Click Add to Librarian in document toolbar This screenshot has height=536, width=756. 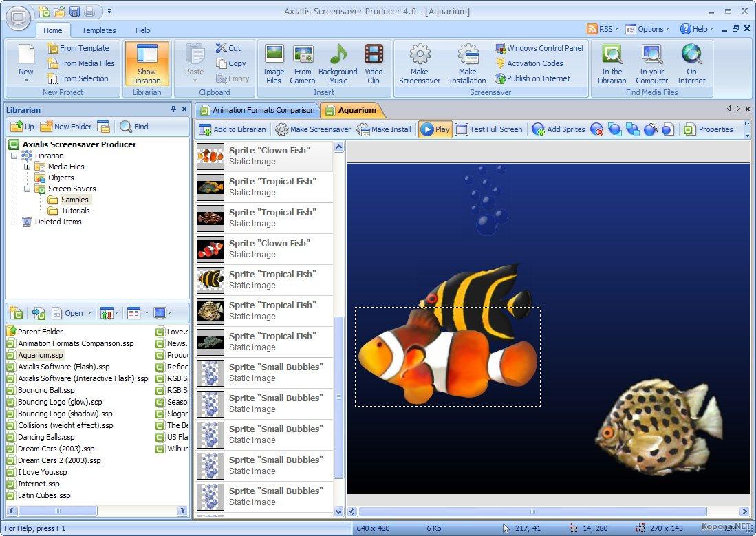[x=233, y=129]
